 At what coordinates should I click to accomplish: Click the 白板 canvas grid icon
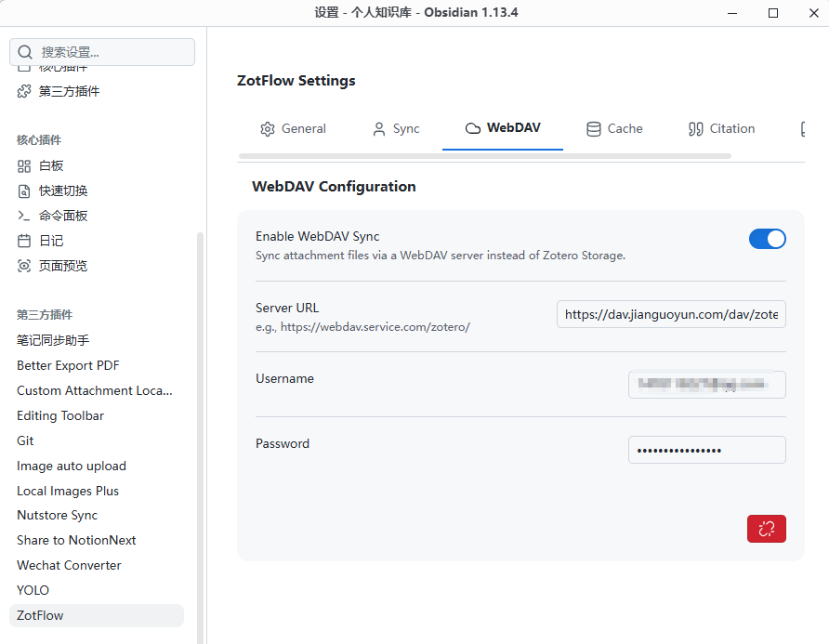point(24,166)
